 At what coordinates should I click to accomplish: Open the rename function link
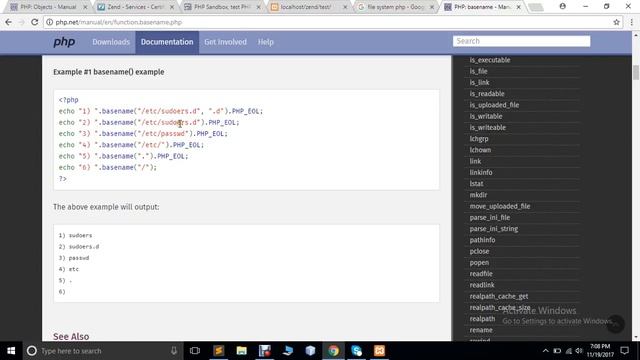(x=481, y=330)
